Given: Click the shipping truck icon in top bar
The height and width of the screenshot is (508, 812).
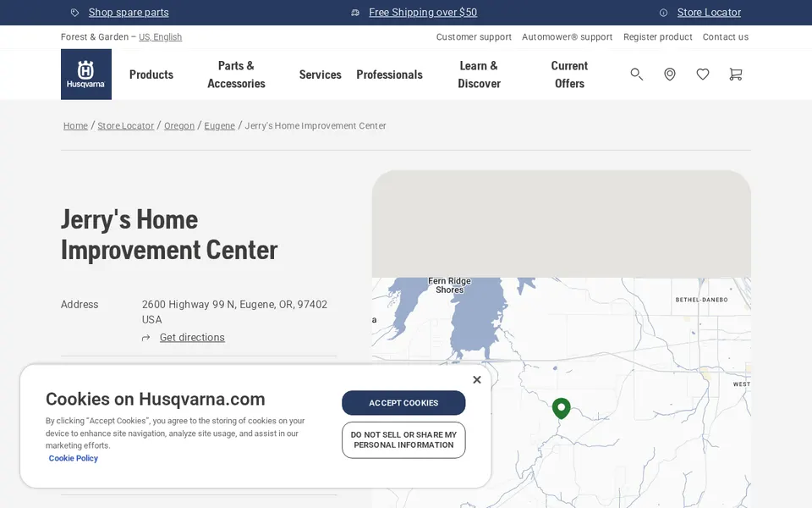Looking at the screenshot, I should pyautogui.click(x=355, y=13).
